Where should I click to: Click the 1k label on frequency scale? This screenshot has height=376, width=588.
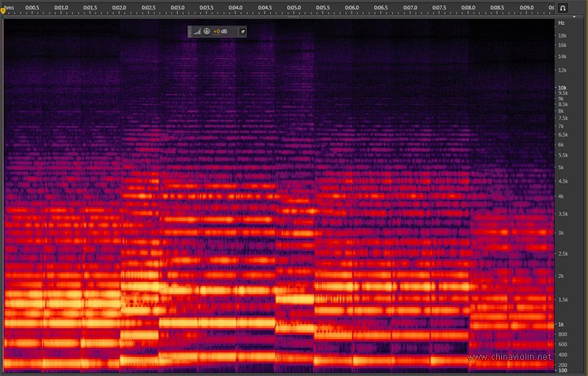click(561, 324)
